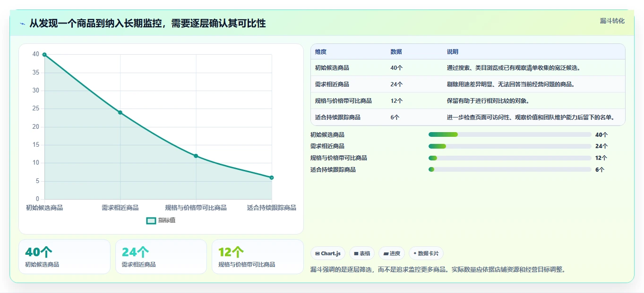
Task: Click y-axis tick label 35
Action: click(x=36, y=73)
